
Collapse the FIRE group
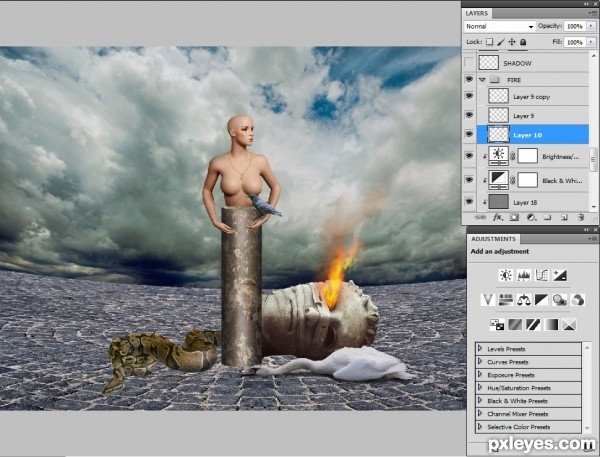(482, 80)
